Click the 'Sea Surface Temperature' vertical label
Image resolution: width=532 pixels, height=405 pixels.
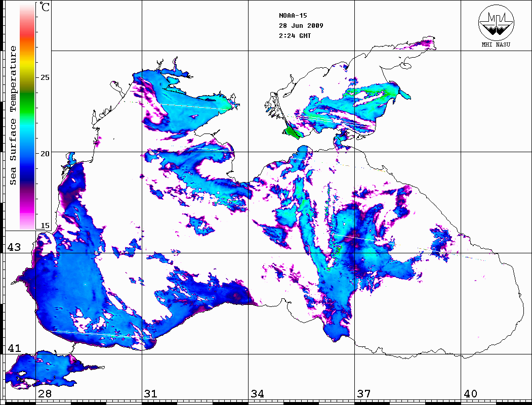[13, 115]
